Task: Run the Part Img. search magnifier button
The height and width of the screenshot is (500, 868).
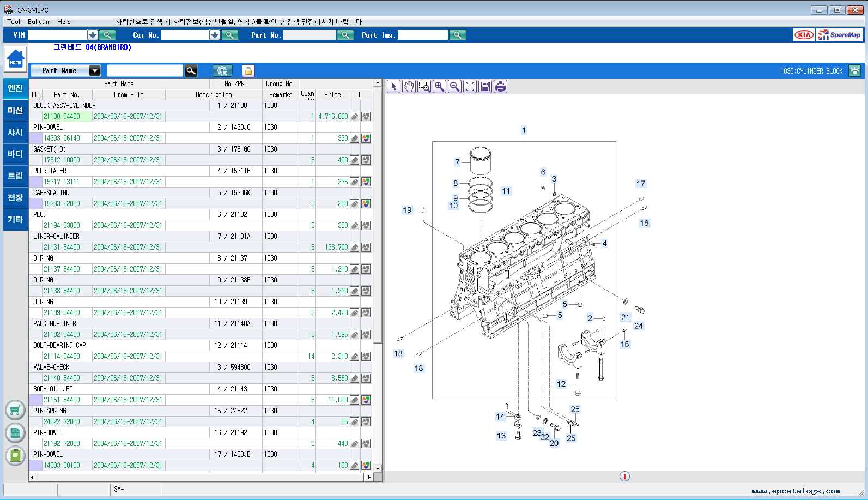Action: click(x=458, y=35)
